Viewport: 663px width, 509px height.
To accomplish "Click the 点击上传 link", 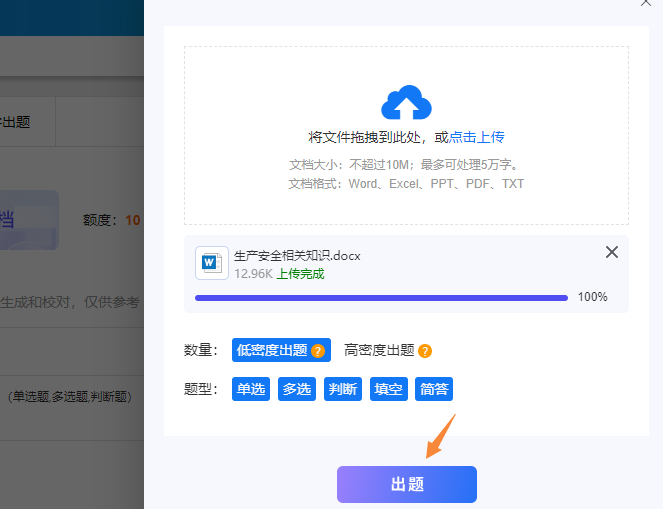I will [x=477, y=137].
